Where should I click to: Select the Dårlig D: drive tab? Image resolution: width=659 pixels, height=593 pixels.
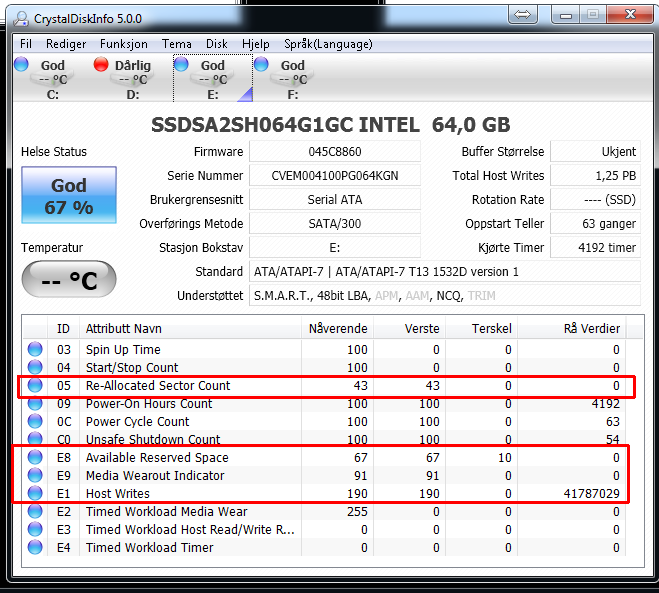tap(132, 79)
